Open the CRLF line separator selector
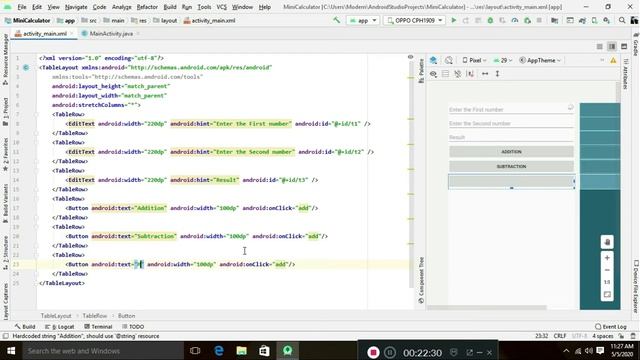This screenshot has height=360, width=640. (560, 336)
